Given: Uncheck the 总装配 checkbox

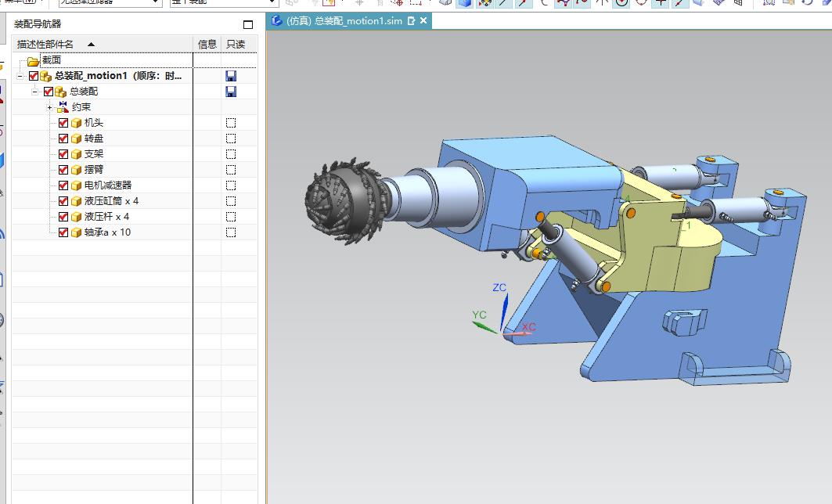Looking at the screenshot, I should click(x=49, y=92).
